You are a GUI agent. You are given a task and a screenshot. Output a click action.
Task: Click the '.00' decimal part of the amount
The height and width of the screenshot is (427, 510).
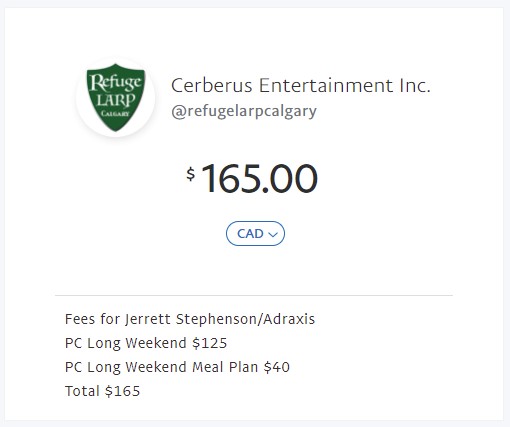pos(290,178)
